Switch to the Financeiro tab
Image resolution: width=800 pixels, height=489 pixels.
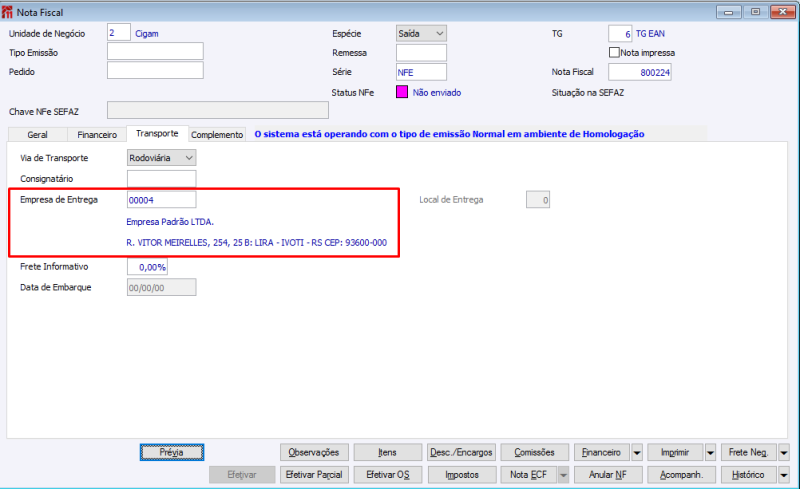tap(97, 135)
